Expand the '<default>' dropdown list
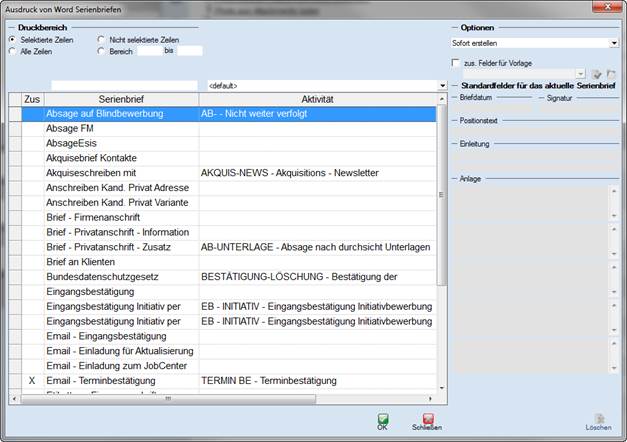627x442 pixels. pos(442,86)
